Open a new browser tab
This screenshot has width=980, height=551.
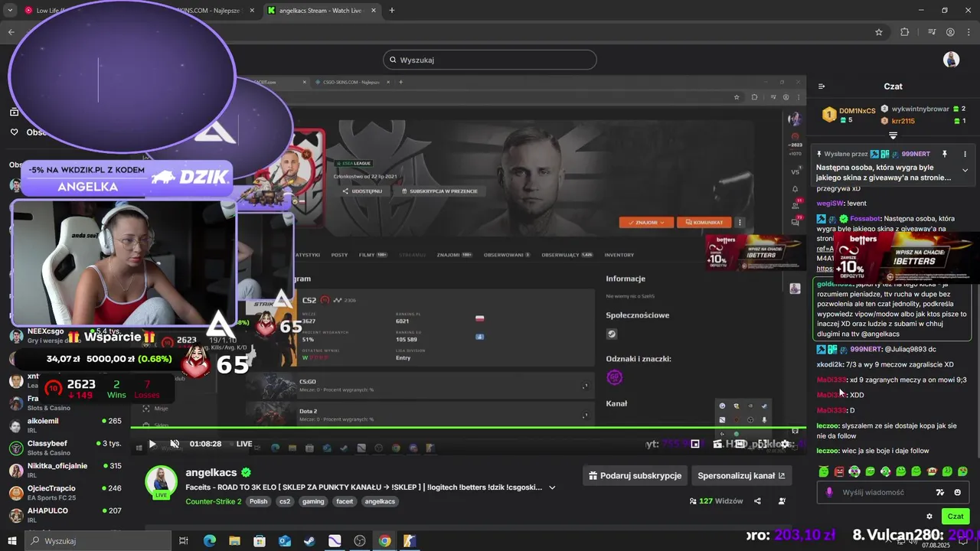pyautogui.click(x=392, y=11)
